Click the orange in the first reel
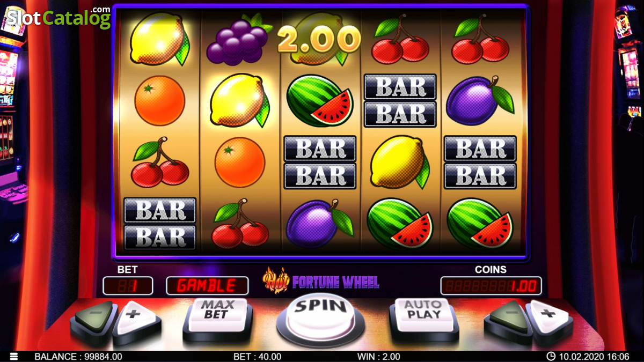The image size is (644, 362). [x=159, y=100]
